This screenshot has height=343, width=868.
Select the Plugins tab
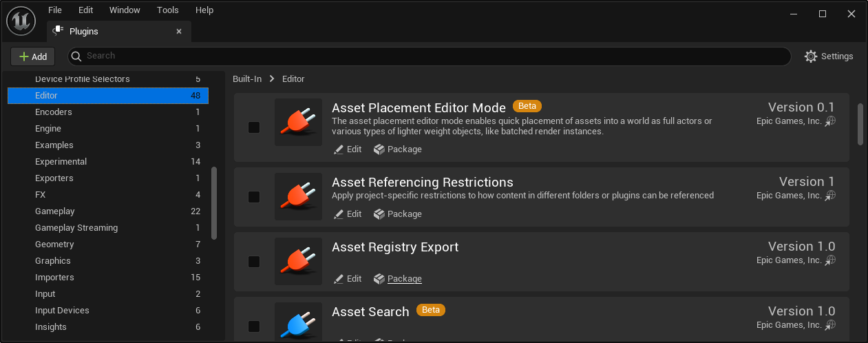(x=118, y=32)
